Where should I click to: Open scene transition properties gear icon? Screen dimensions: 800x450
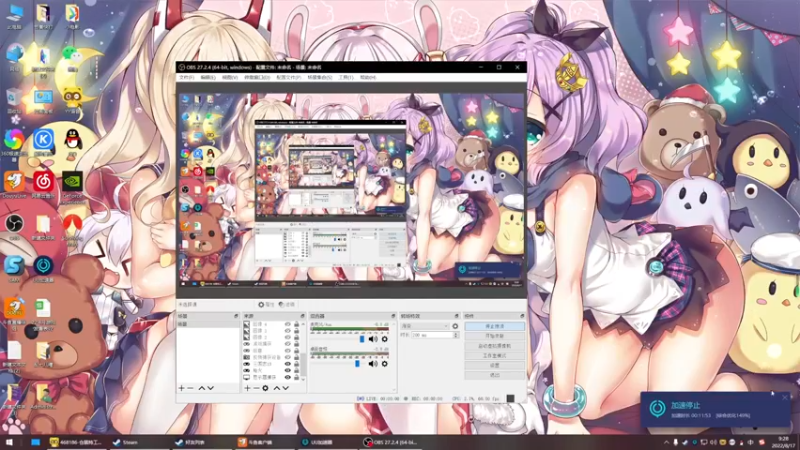455,326
